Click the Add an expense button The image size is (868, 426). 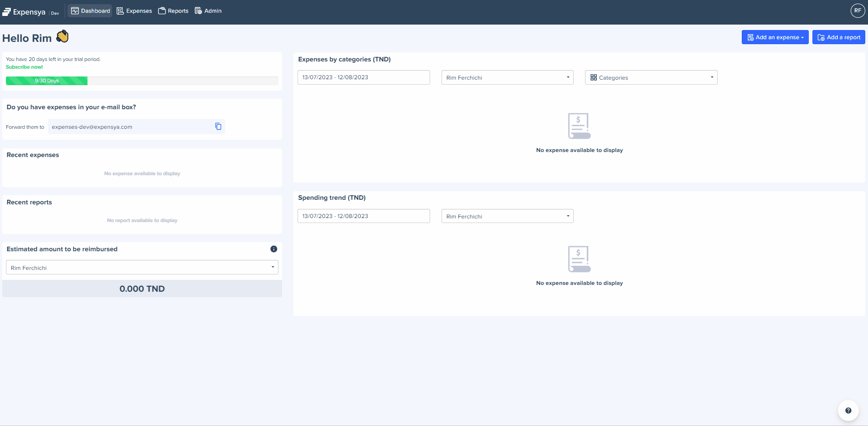[775, 37]
